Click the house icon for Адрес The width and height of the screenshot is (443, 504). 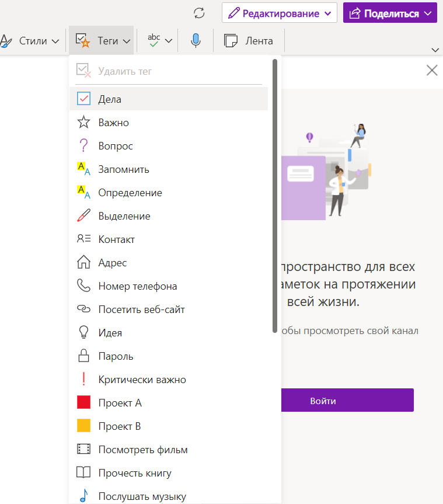(x=83, y=262)
